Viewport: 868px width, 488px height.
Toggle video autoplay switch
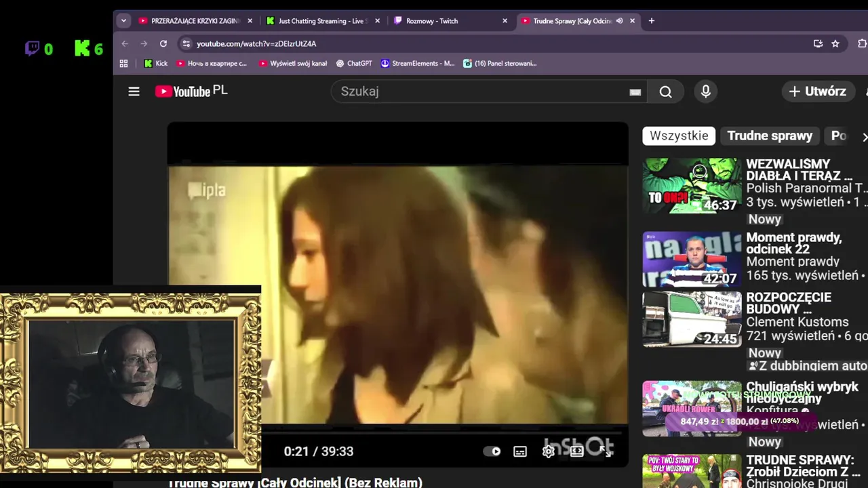[492, 451]
